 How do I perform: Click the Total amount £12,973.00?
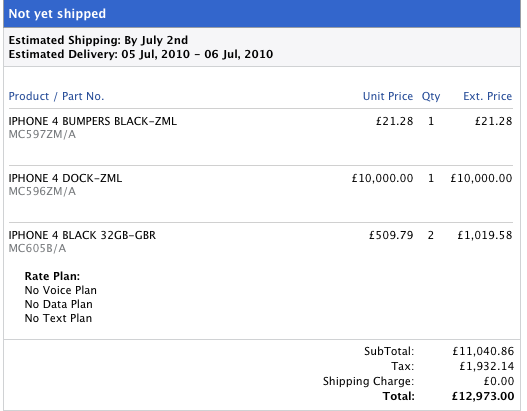point(483,397)
